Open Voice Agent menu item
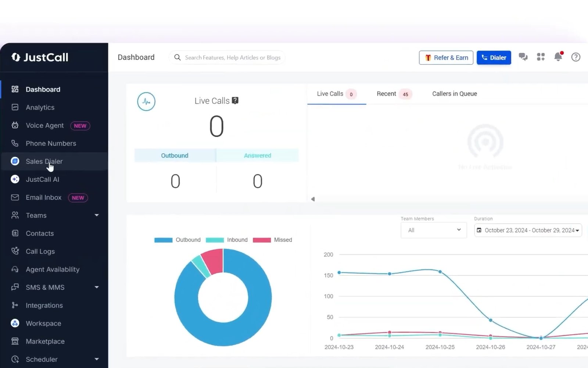Image resolution: width=588 pixels, height=368 pixels. click(x=45, y=125)
